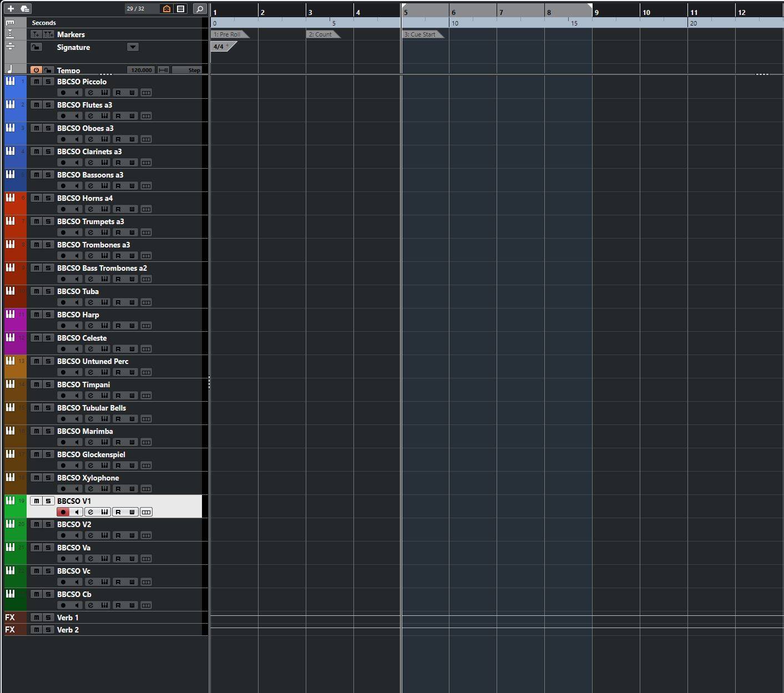Image resolution: width=784 pixels, height=693 pixels.
Task: Click the ruler track icon beside Seconds
Action: pos(10,23)
